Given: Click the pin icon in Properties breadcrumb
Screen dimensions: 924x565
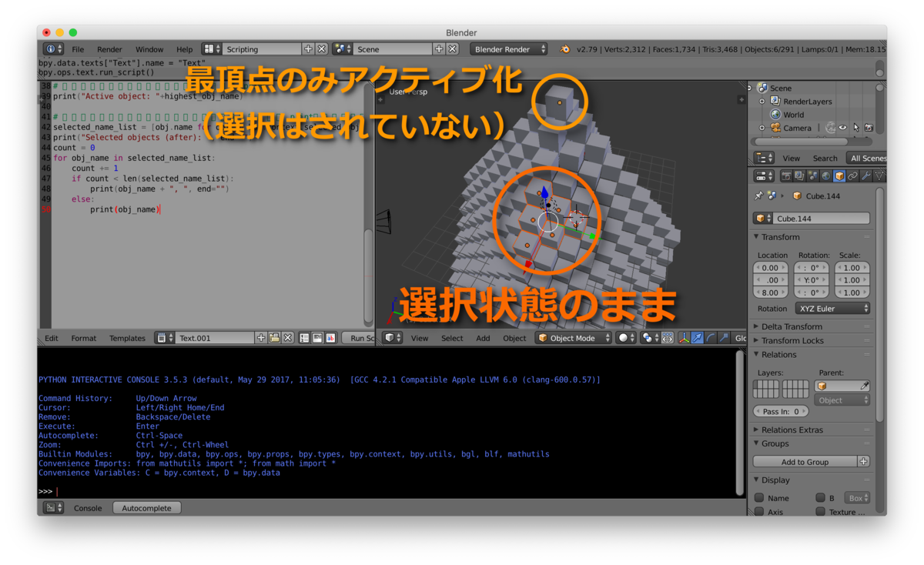Looking at the screenshot, I should 758,196.
